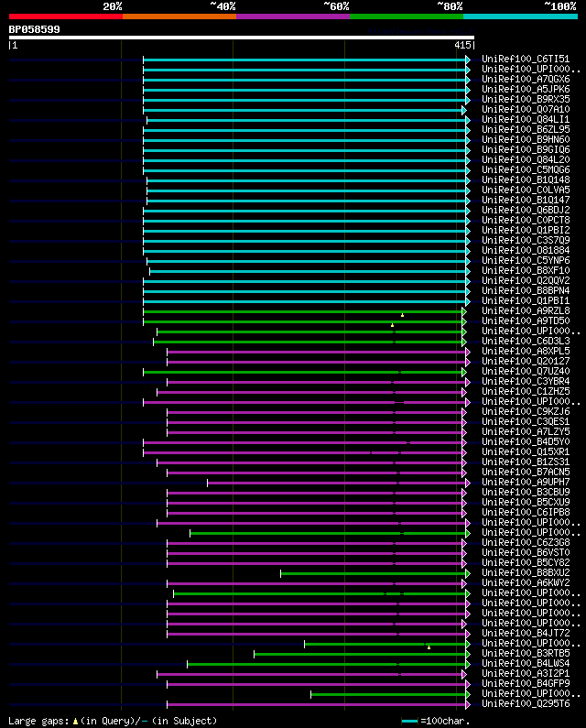Select the UniRef100_B4D5Y0 subject
Screen dimensions: 586x728
[526, 441]
